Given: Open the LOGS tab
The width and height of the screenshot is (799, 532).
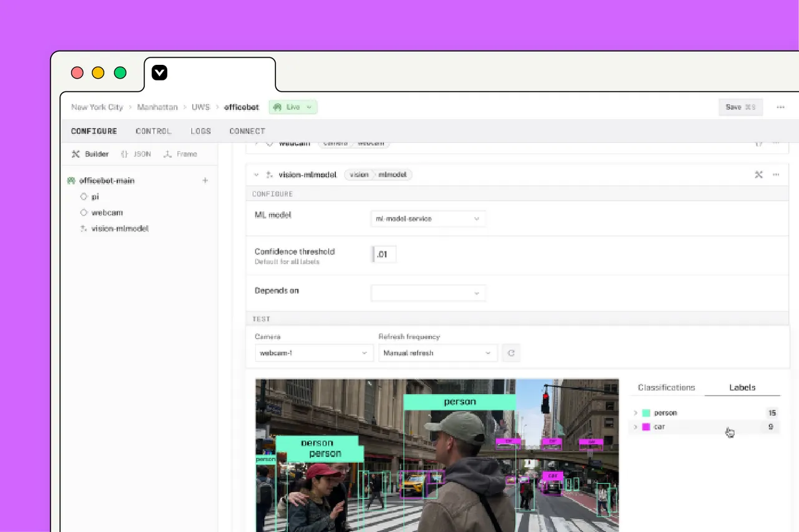Looking at the screenshot, I should pyautogui.click(x=201, y=131).
